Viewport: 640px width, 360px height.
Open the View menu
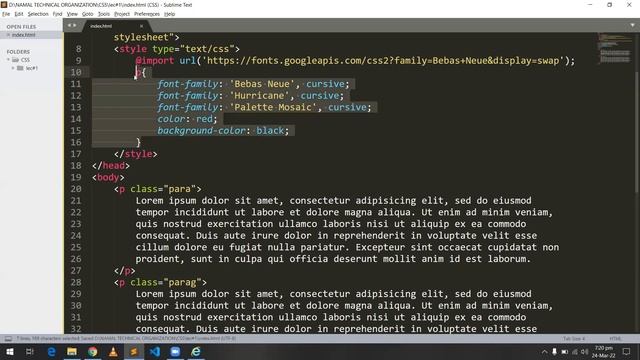72,14
